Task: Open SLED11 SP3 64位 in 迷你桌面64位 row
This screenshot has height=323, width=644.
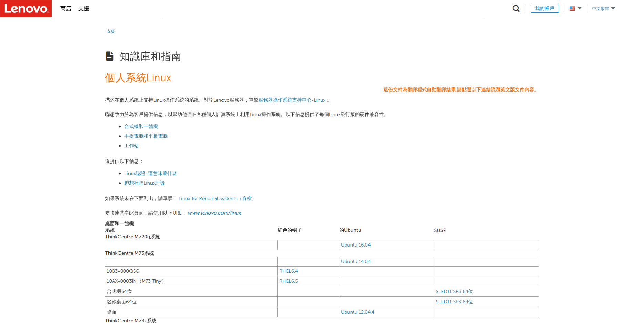Action: click(x=454, y=302)
